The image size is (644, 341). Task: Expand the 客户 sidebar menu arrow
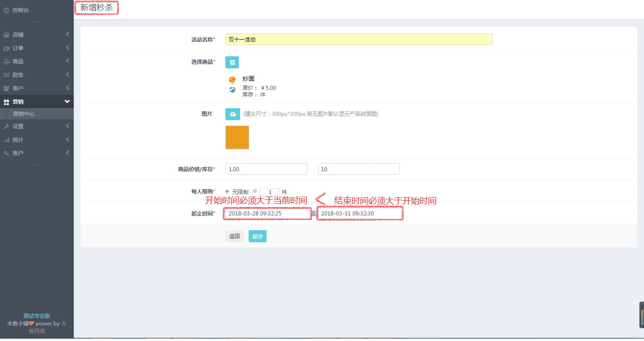[68, 88]
